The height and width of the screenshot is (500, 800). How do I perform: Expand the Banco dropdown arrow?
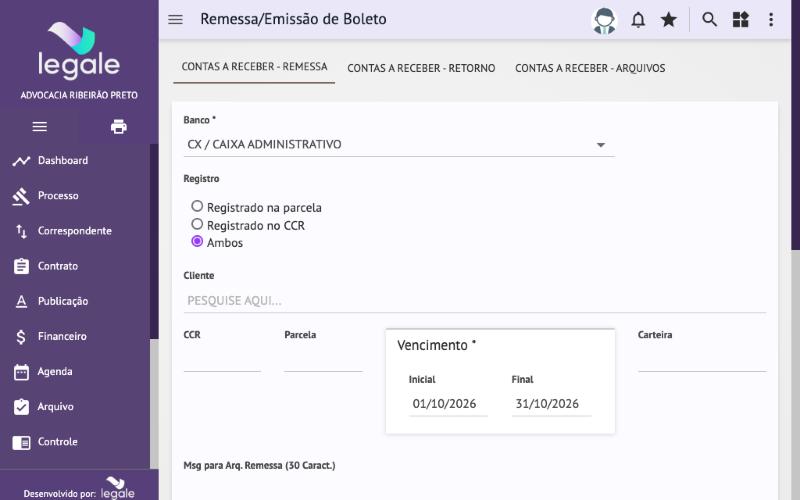[601, 145]
